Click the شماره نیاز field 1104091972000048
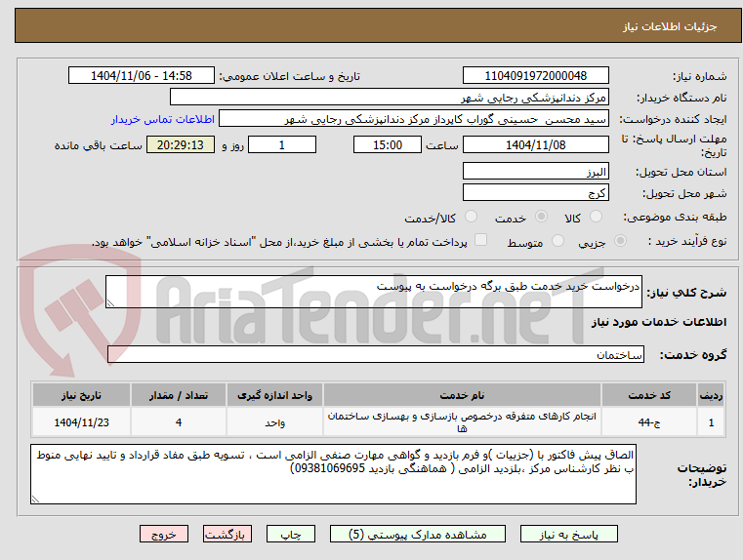Screen dimensions: 743x560 point(535,76)
